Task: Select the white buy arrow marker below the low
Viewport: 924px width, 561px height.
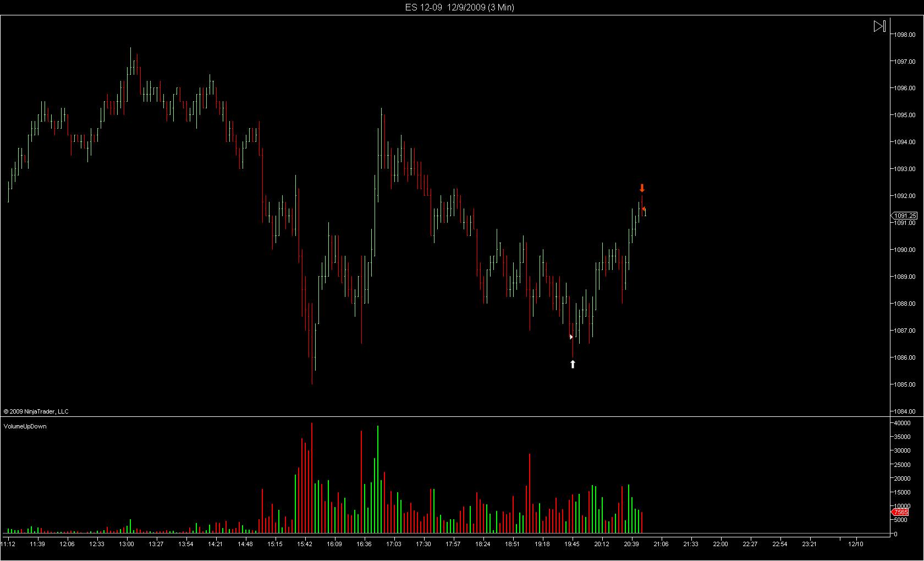Action: click(x=573, y=364)
